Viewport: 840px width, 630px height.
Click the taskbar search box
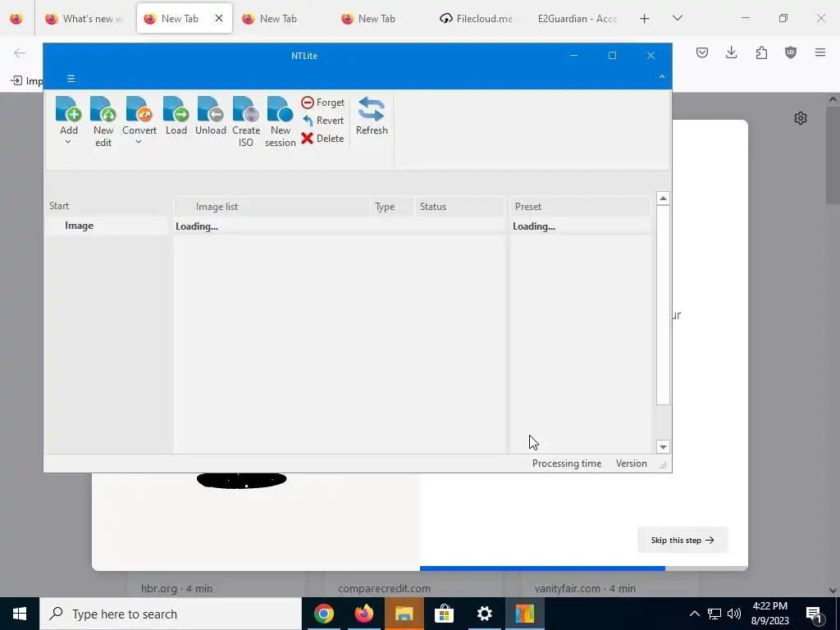coord(171,614)
